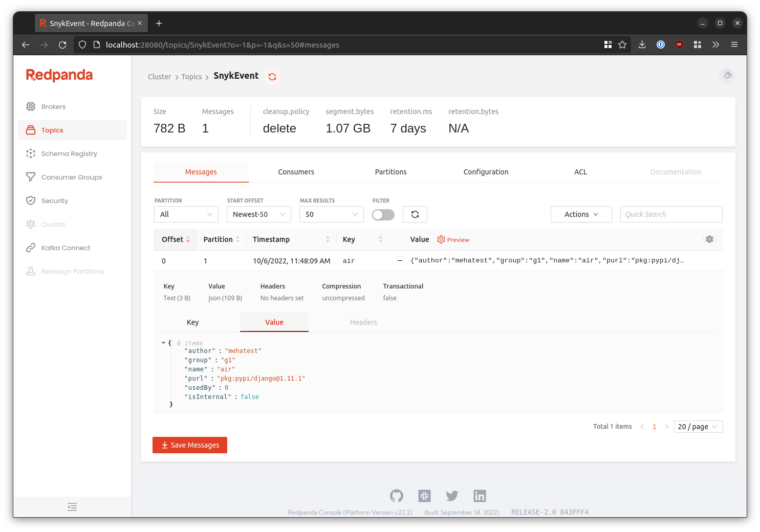Open Schema Registry icon in sidebar
Screen dimensions: 760x532
(31, 153)
